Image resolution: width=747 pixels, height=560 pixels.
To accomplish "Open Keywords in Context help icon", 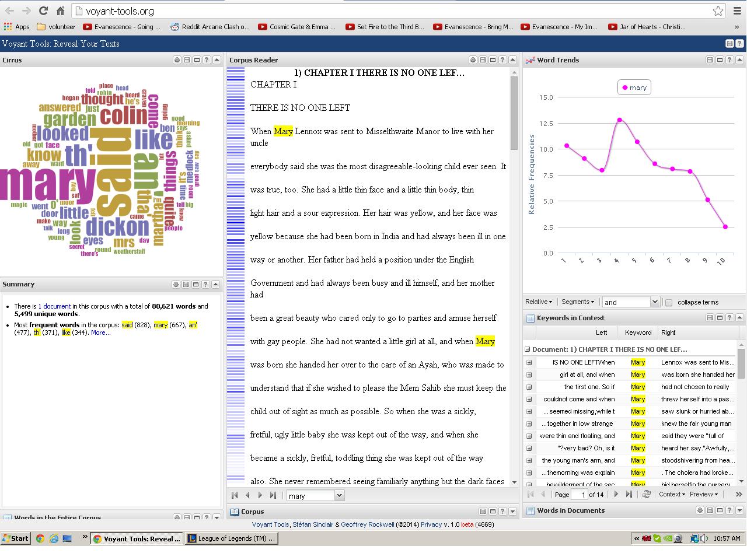I will point(729,318).
